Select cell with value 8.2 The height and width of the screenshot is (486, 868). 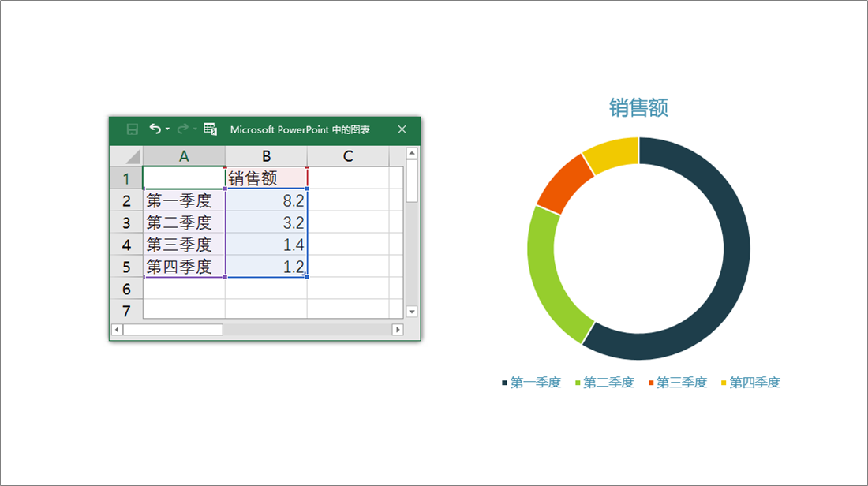pyautogui.click(x=266, y=200)
